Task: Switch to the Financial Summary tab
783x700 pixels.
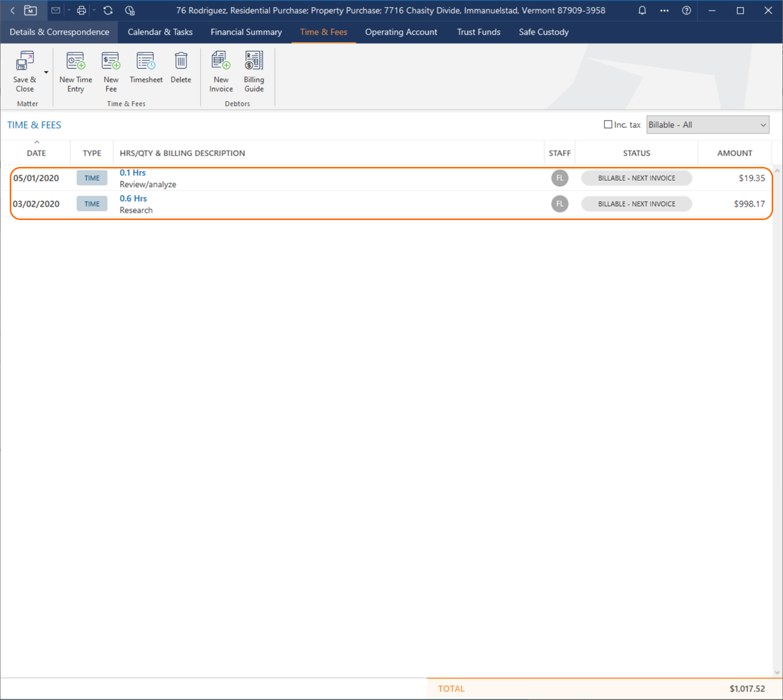Action: (x=246, y=32)
